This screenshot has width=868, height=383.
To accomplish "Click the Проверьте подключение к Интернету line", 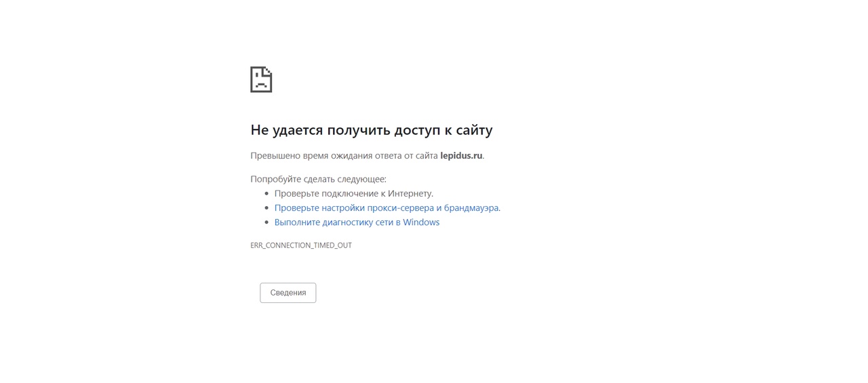I will tap(354, 194).
